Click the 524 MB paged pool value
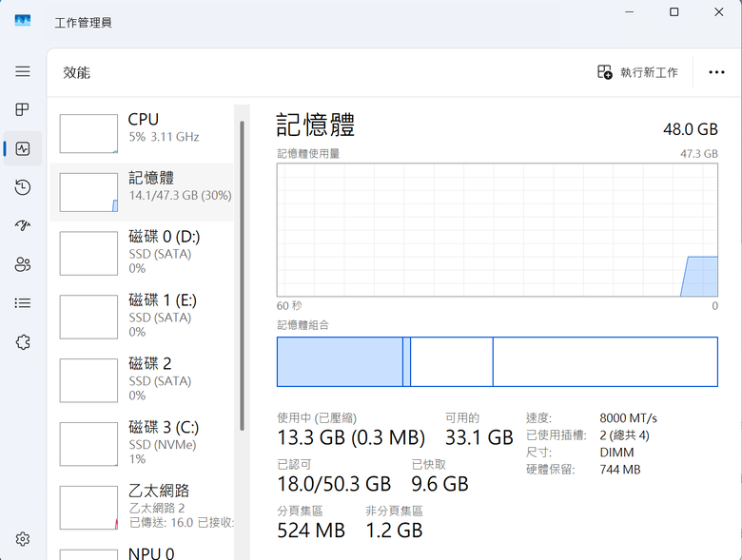 point(311,531)
